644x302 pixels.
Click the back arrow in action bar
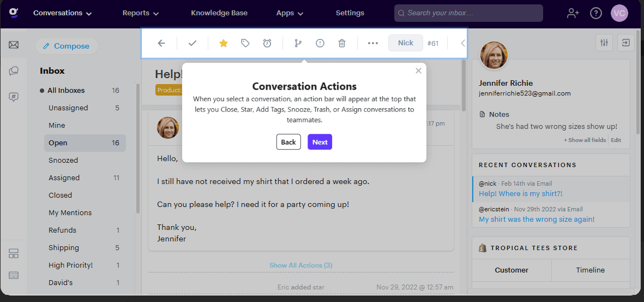click(161, 43)
